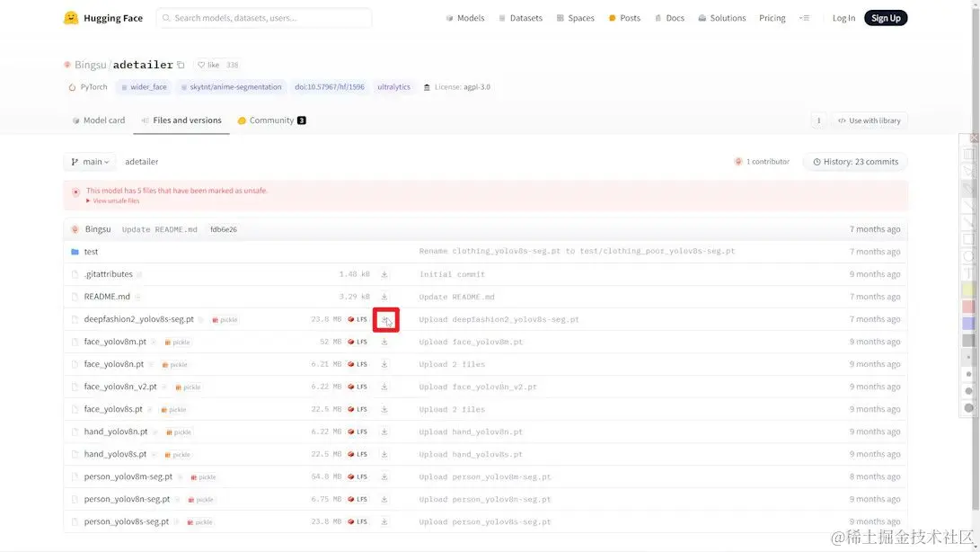Click Bingsu avatar in commit row
This screenshot has height=552, width=980.
pos(75,229)
